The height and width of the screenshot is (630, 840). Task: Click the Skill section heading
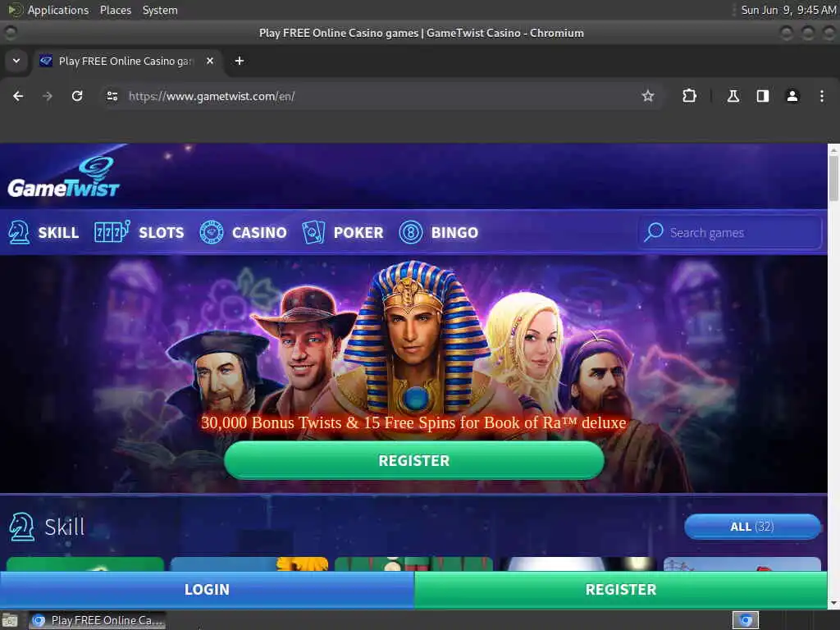64,527
